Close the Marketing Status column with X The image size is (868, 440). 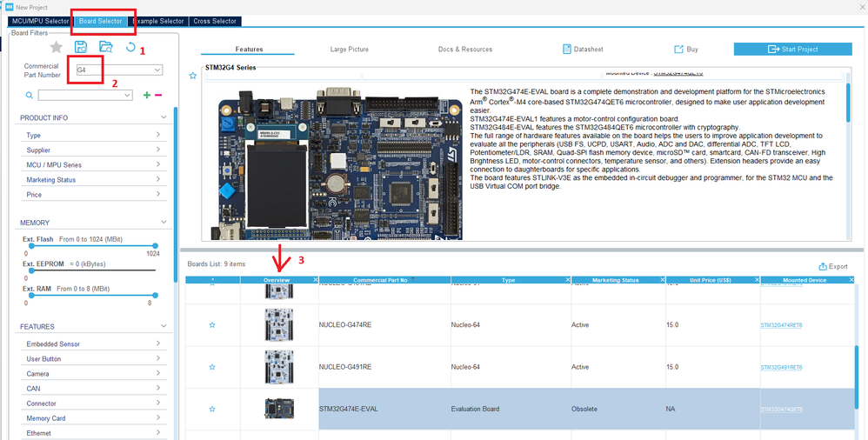pos(663,280)
